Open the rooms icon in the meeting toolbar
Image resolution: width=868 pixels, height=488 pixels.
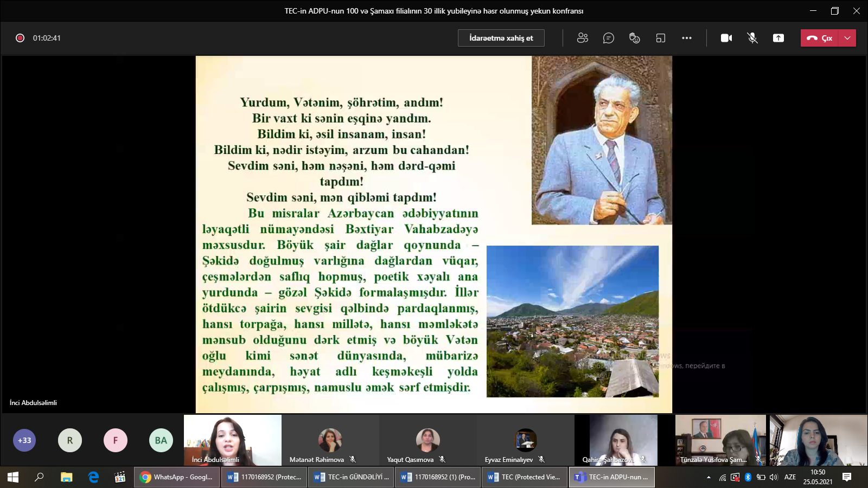click(x=660, y=38)
